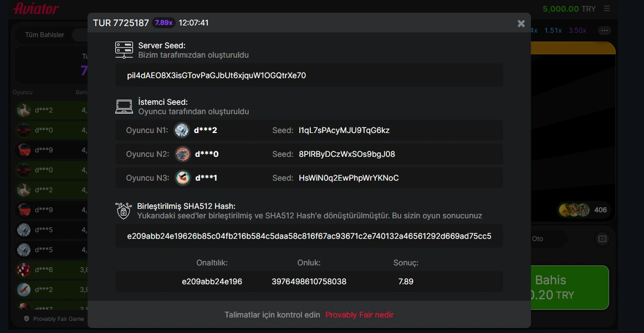Select player d***2 avatar in Oyuncu N1 row
The height and width of the screenshot is (333, 644).
[x=182, y=130]
